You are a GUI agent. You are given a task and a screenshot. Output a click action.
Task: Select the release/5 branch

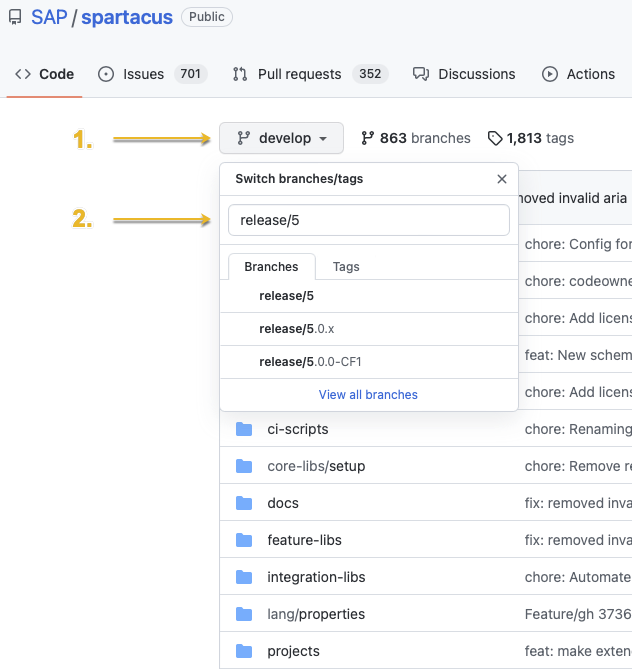286,296
